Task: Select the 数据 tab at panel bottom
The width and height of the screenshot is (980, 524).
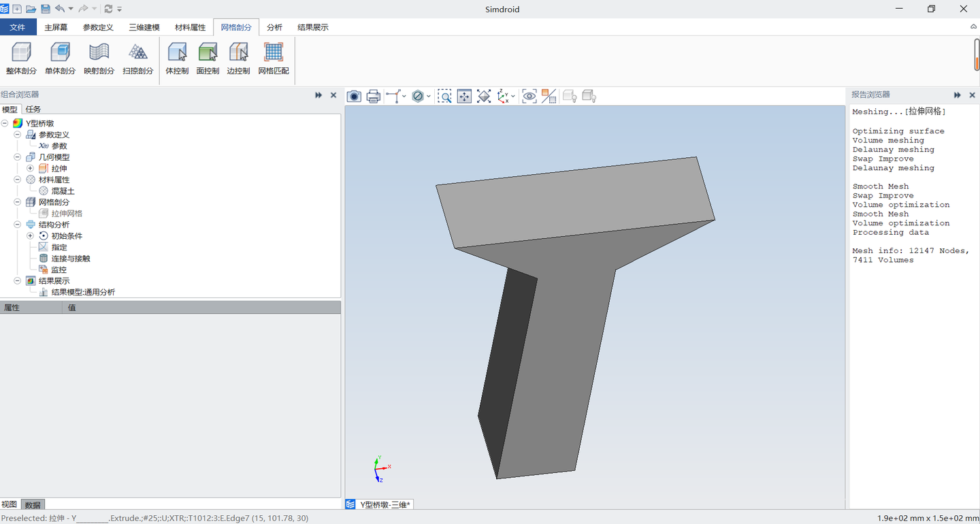Action: tap(32, 505)
